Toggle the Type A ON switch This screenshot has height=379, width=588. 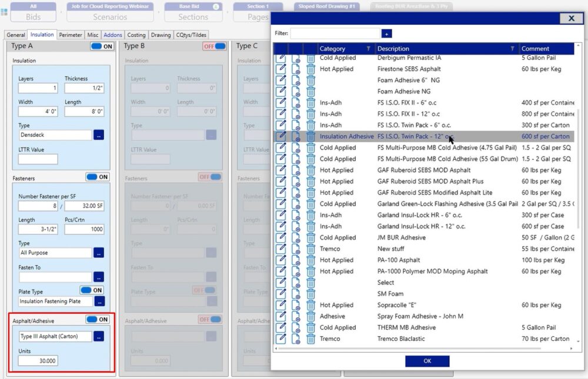(102, 46)
